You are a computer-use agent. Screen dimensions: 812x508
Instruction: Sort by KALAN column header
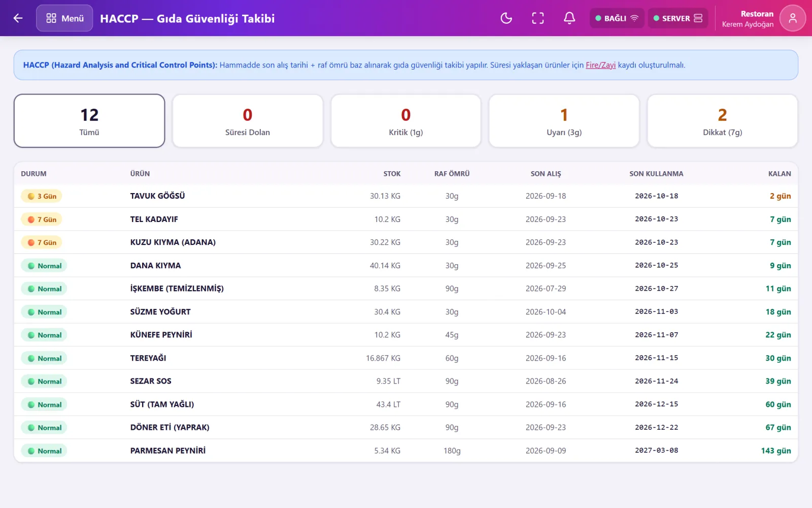780,174
